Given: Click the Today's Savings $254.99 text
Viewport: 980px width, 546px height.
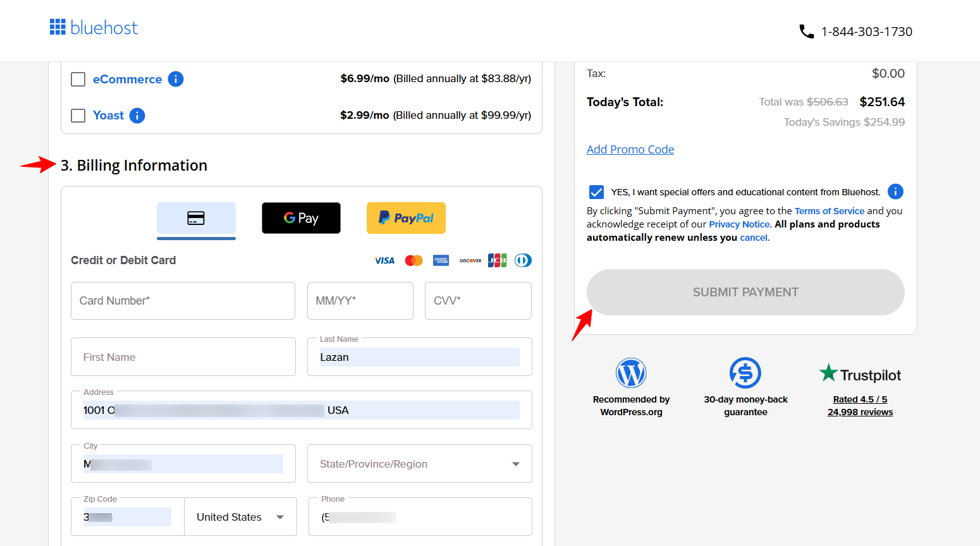Looking at the screenshot, I should pos(844,122).
